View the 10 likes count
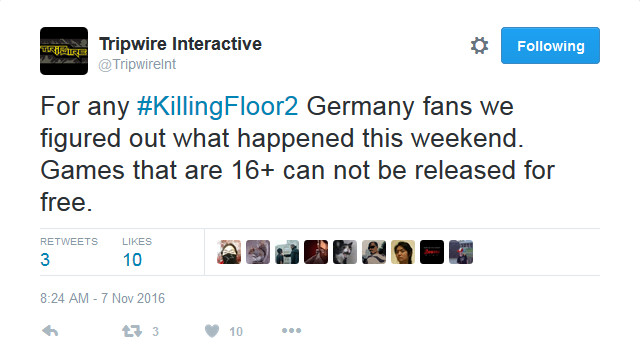The height and width of the screenshot is (360, 640). [132, 260]
